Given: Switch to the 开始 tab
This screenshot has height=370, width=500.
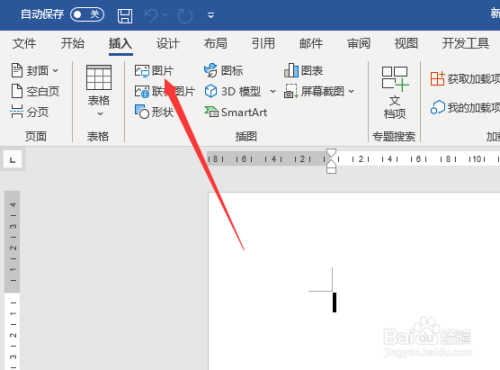Looking at the screenshot, I should click(73, 43).
